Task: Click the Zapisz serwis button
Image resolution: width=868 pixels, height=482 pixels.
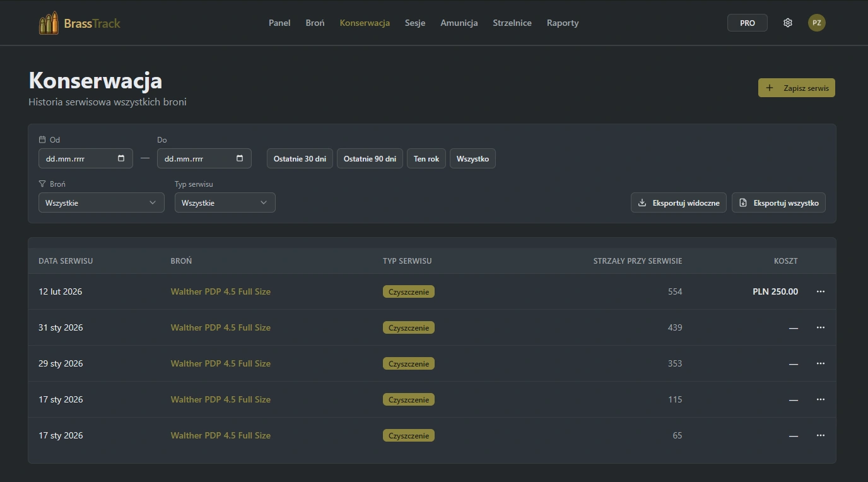Action: pos(796,88)
